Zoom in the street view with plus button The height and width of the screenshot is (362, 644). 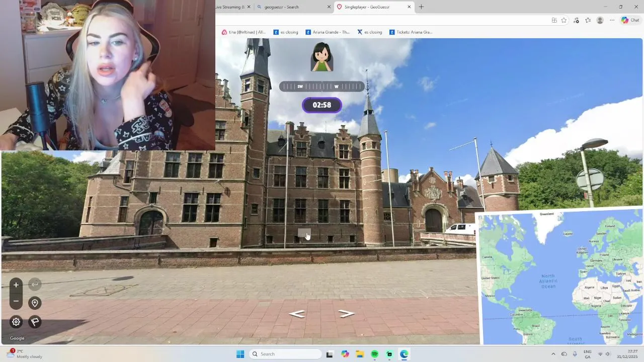[x=16, y=285]
